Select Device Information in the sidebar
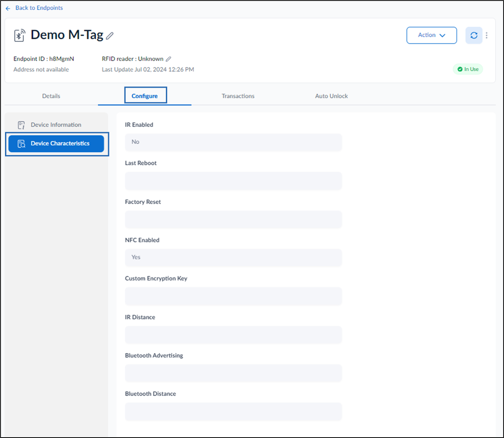 [x=56, y=125]
